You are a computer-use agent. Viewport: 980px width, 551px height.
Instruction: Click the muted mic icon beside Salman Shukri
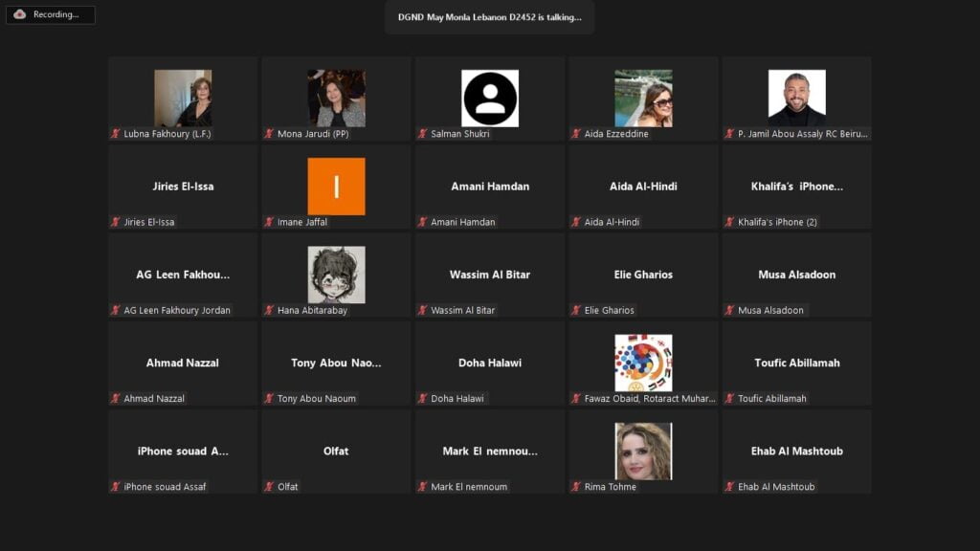tap(423, 134)
